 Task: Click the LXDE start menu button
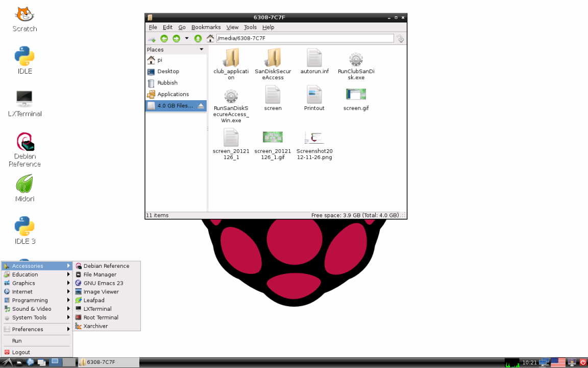point(8,362)
